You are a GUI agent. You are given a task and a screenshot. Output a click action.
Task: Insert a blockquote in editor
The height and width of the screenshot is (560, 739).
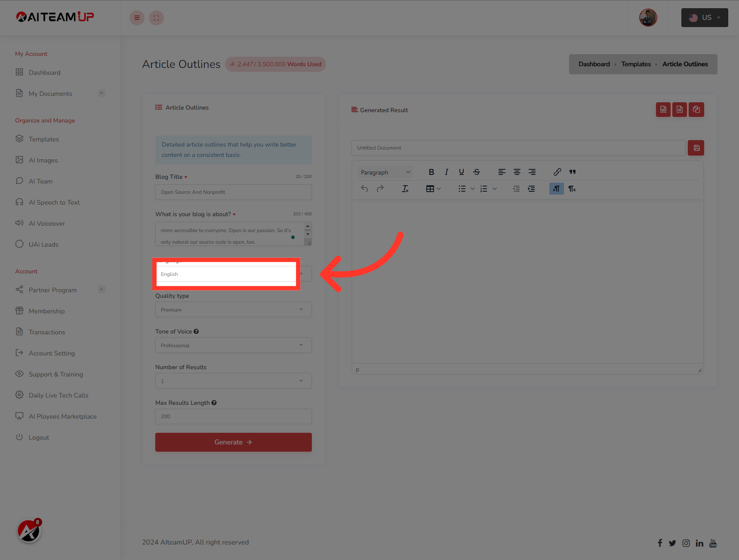573,172
